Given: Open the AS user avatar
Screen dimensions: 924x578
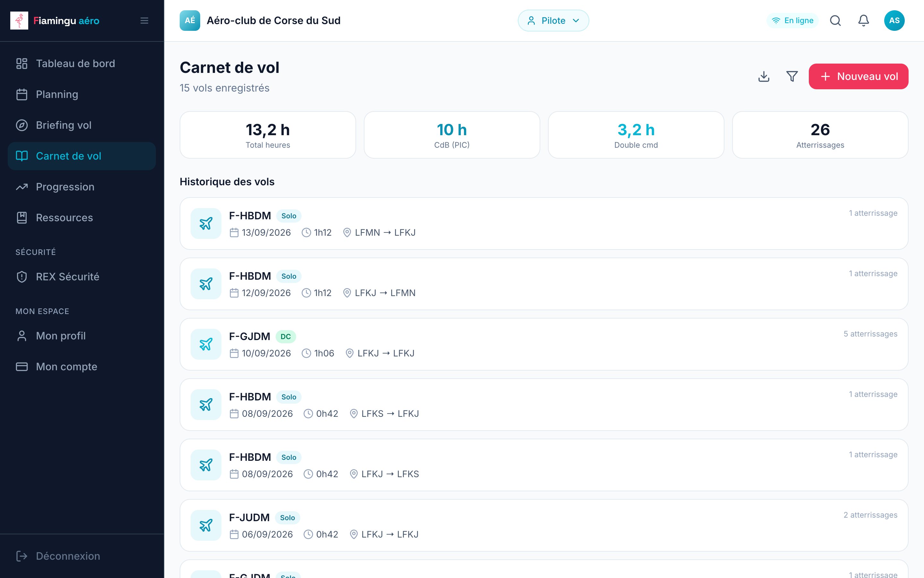Looking at the screenshot, I should click(894, 21).
